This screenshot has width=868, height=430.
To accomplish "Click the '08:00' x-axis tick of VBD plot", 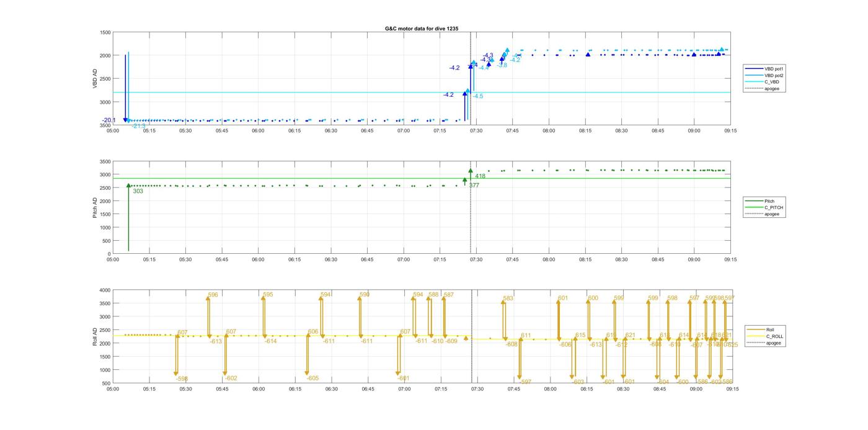I will (x=549, y=131).
